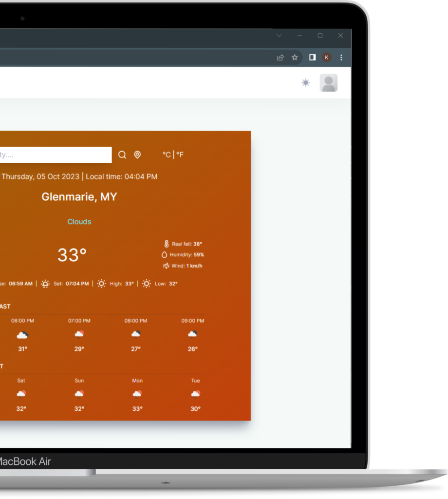Open the browser side panel icon

(312, 58)
